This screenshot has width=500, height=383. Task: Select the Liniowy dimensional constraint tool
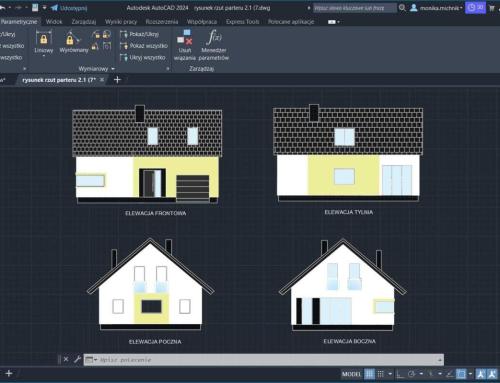[44, 42]
